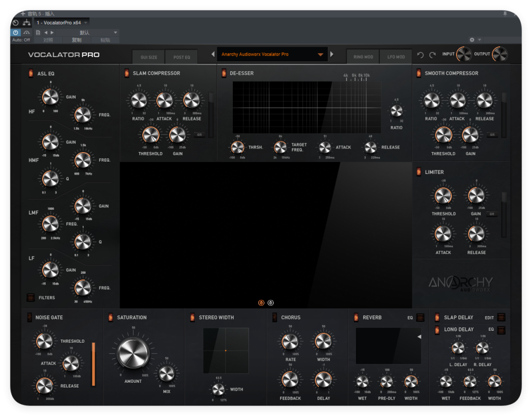Click the L. DELAY time knob
532x416 pixels.
(x=458, y=348)
